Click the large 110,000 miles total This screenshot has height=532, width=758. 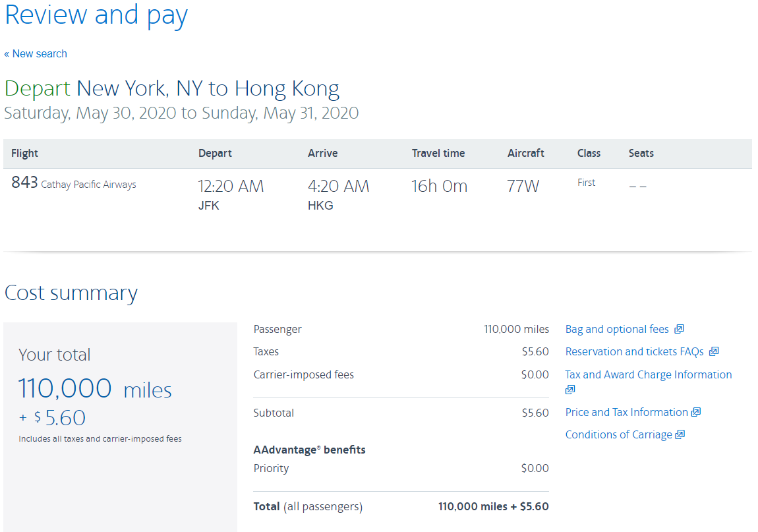[x=95, y=388]
